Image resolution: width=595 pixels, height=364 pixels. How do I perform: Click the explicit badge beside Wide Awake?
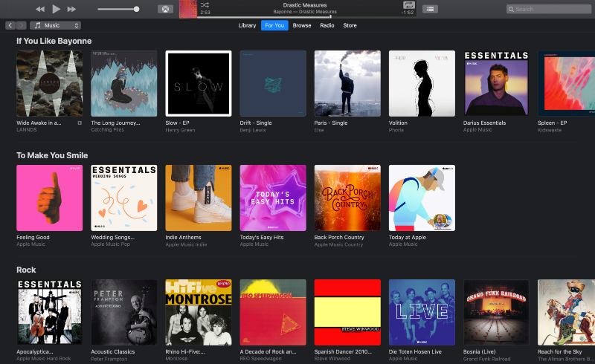[x=80, y=123]
